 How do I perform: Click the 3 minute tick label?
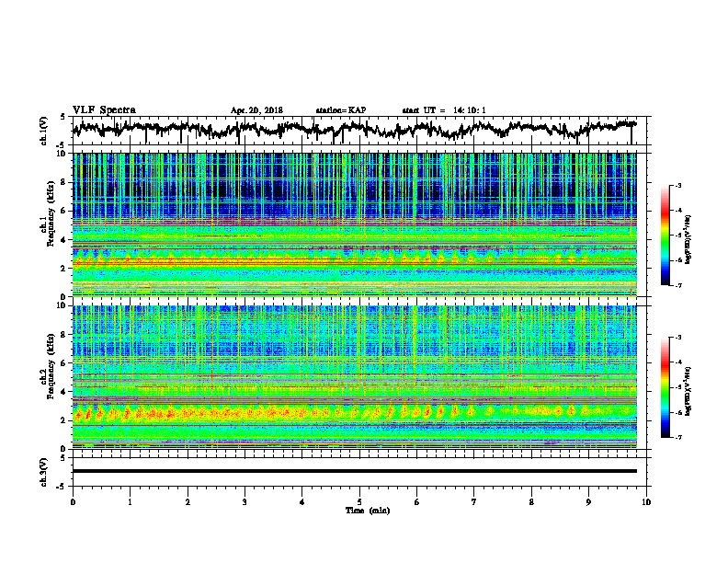(x=245, y=501)
